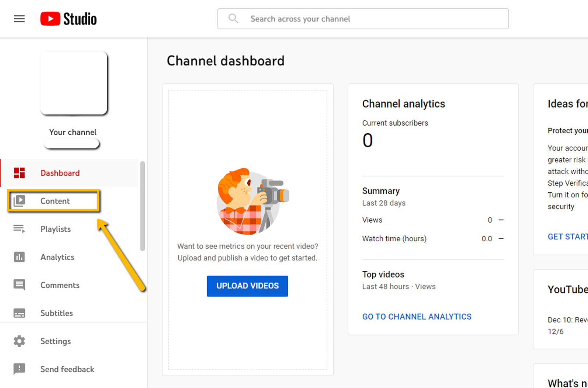Click 'Last 48 hours · Views' text
The width and height of the screenshot is (588, 388).
pos(399,287)
